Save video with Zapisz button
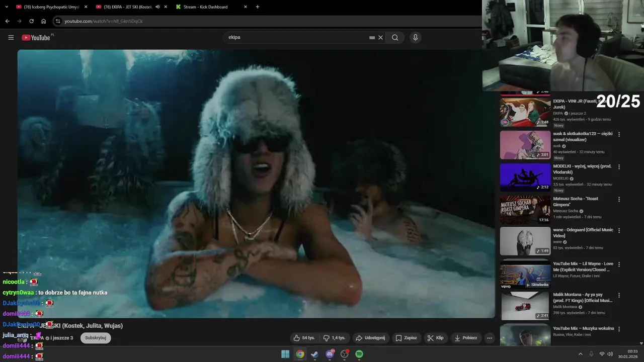The height and width of the screenshot is (362, 644). (407, 338)
